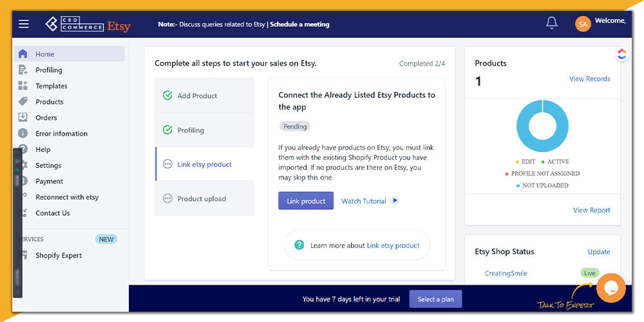Click View Report link

591,210
